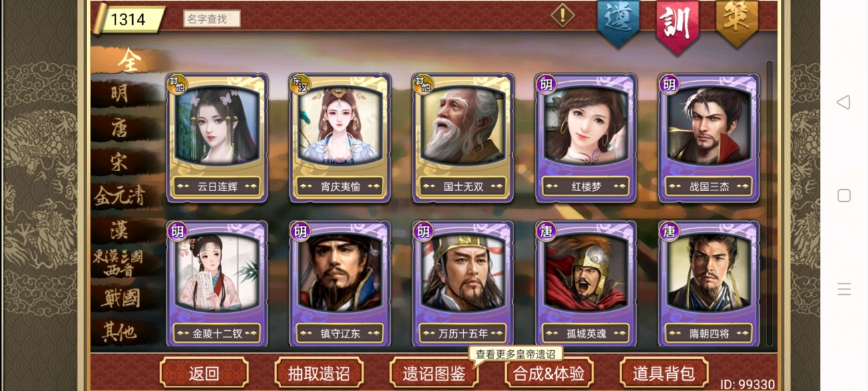Open the 红楼梦 card

pyautogui.click(x=586, y=138)
